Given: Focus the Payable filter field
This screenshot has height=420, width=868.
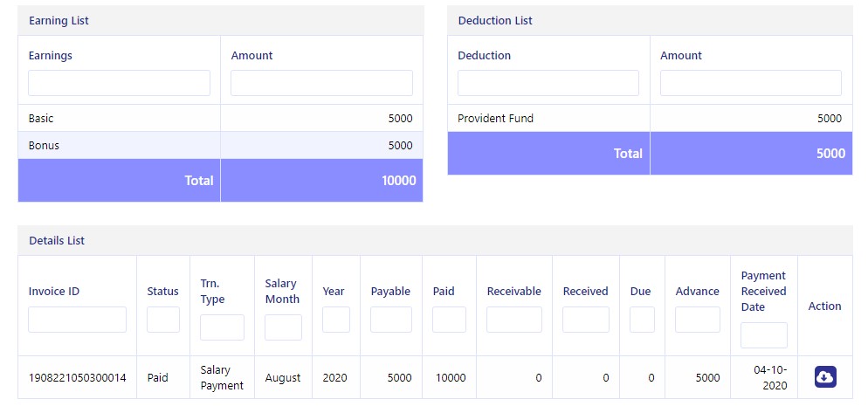Looking at the screenshot, I should click(391, 320).
